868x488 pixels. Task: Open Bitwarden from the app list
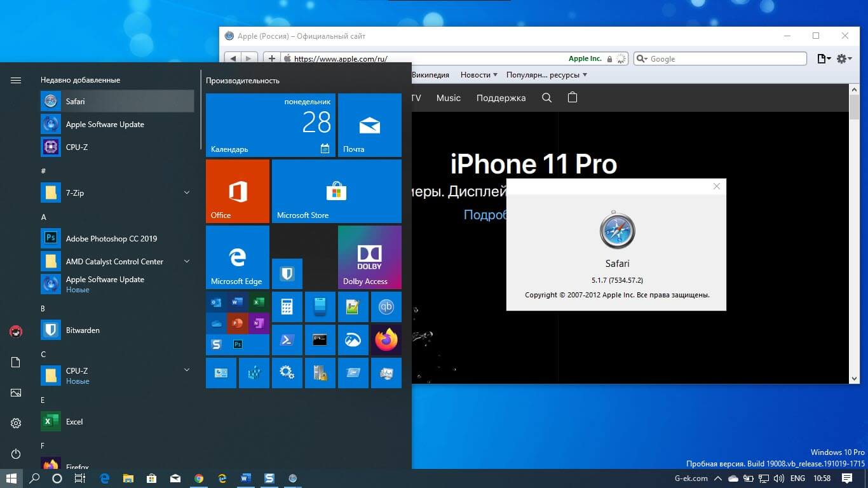point(117,330)
